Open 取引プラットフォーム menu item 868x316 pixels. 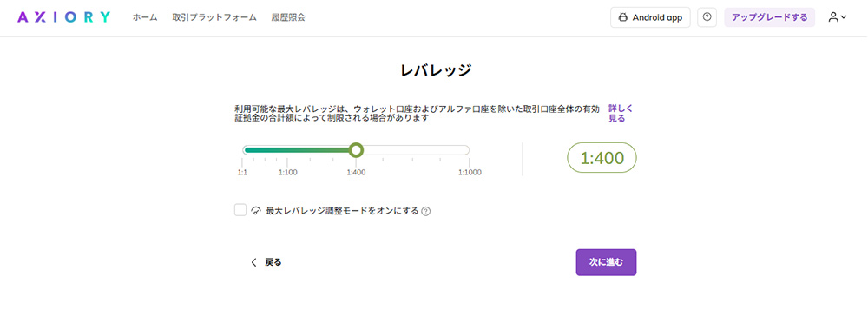[x=214, y=17]
